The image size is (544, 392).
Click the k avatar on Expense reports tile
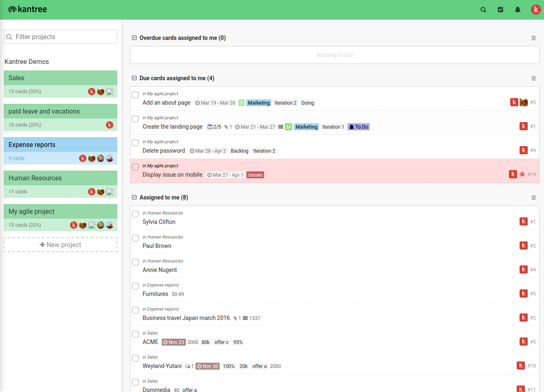click(x=83, y=158)
